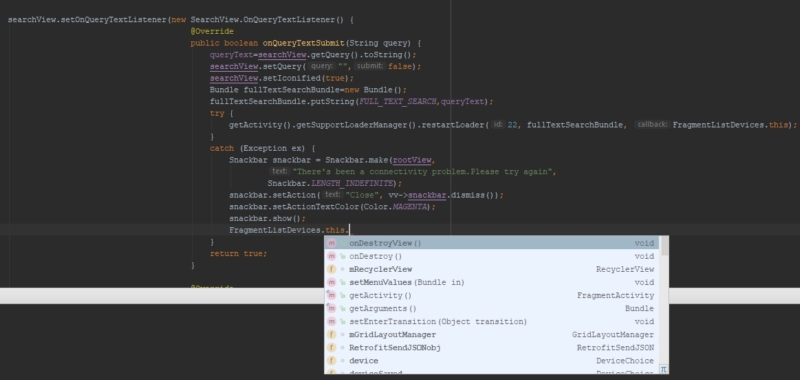This screenshot has height=380, width=800.
Task: Select RetrofitSendJSONobj field suggestion
Action: pyautogui.click(x=492, y=347)
